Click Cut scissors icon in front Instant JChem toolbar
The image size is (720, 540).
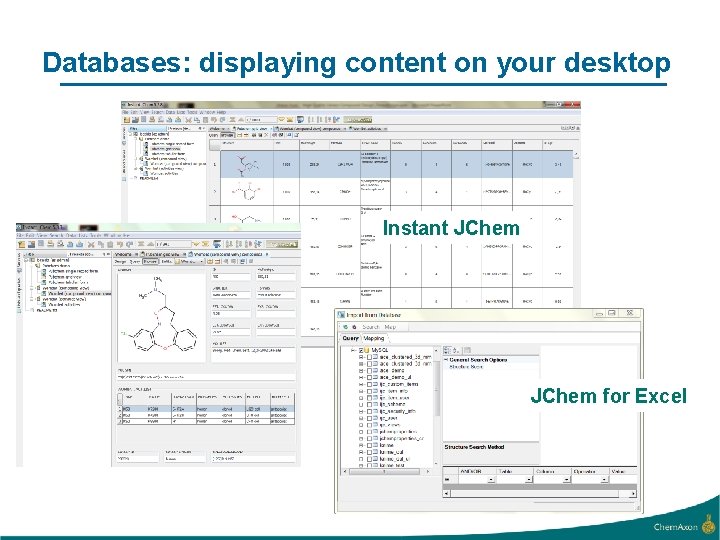coord(91,244)
